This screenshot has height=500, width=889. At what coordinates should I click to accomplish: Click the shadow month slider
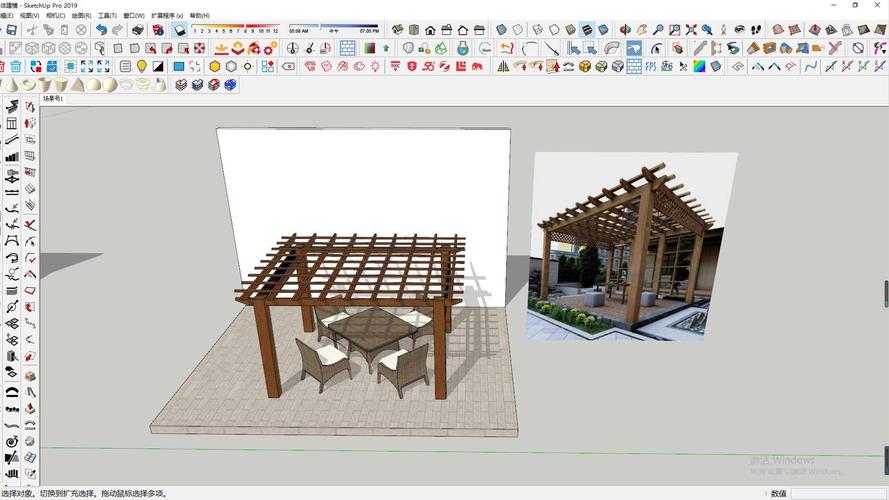pos(235,28)
